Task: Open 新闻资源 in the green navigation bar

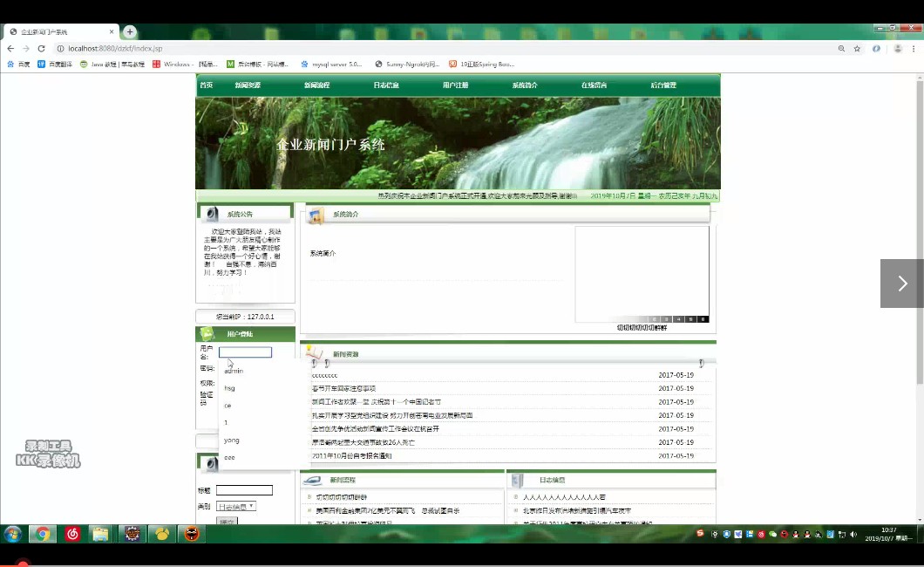Action: coord(248,85)
